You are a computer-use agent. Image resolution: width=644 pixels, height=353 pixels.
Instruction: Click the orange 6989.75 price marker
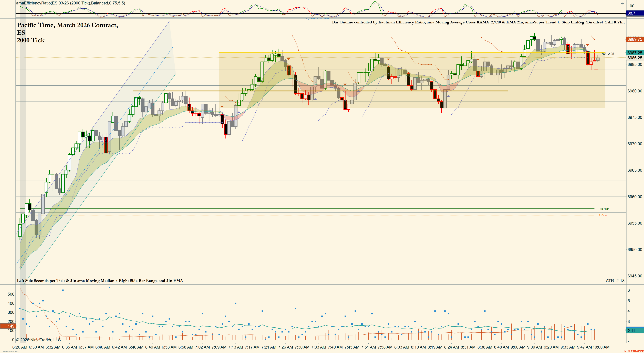(635, 39)
